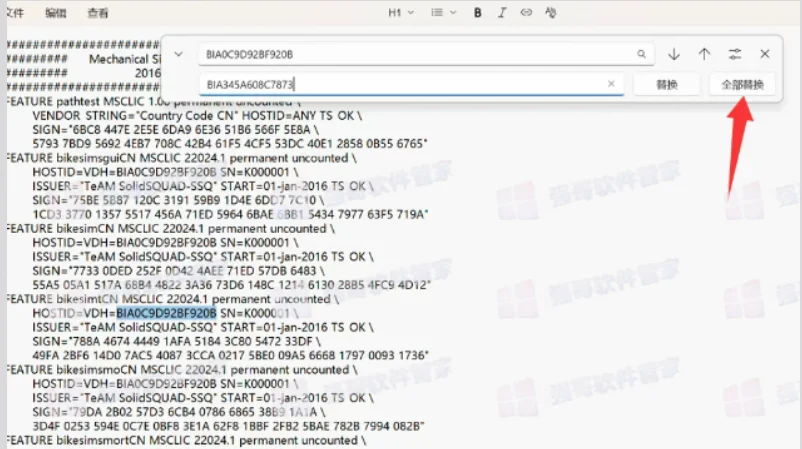Toggle bold formatting in the toolbar
Screen dimensions: 802x449
coord(477,13)
